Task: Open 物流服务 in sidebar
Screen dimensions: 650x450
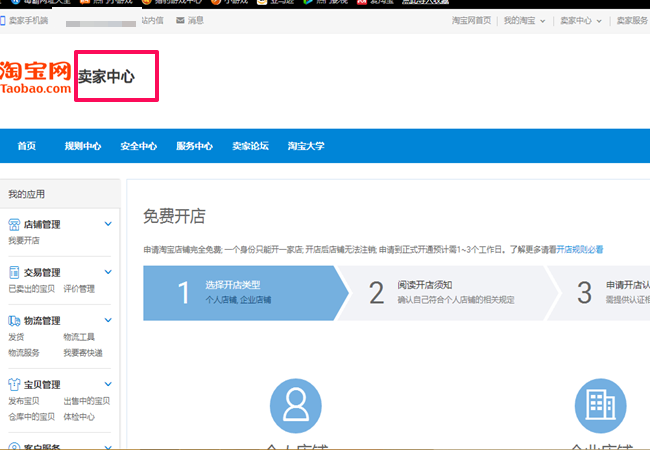Action: coord(24,353)
